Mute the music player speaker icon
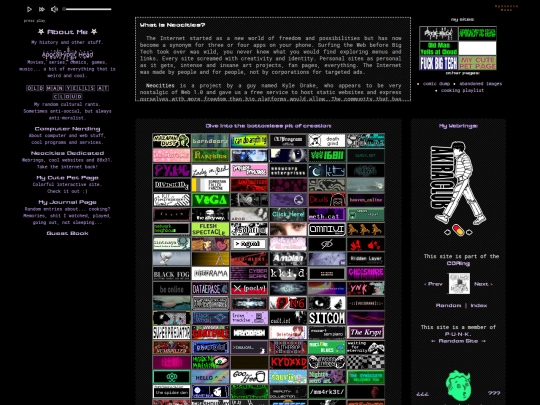The image size is (540, 405). [54, 9]
